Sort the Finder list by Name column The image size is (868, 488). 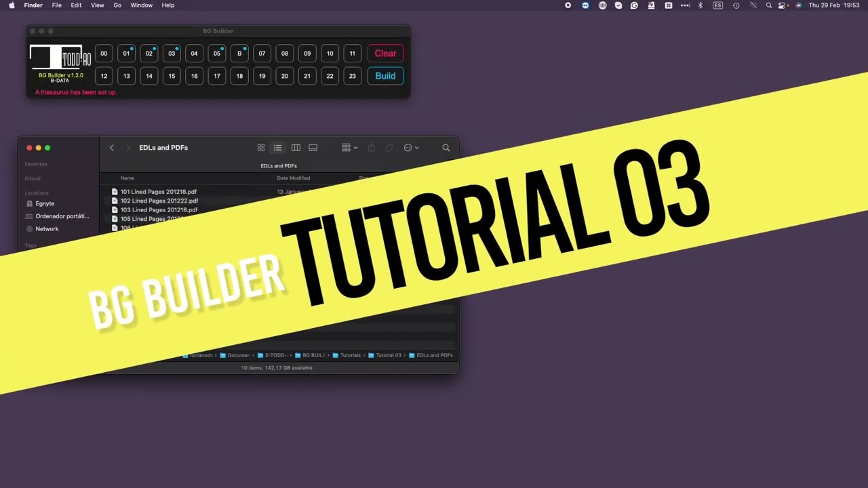point(127,178)
